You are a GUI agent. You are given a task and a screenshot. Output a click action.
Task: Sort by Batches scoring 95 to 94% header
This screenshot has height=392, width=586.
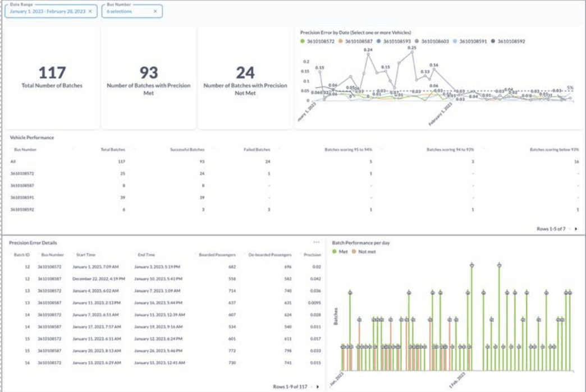pyautogui.click(x=349, y=150)
